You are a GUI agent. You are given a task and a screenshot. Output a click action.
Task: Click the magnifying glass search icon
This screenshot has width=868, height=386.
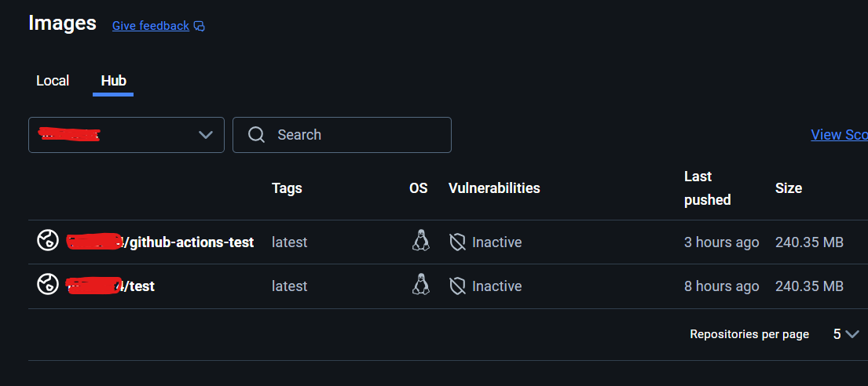[x=256, y=134]
